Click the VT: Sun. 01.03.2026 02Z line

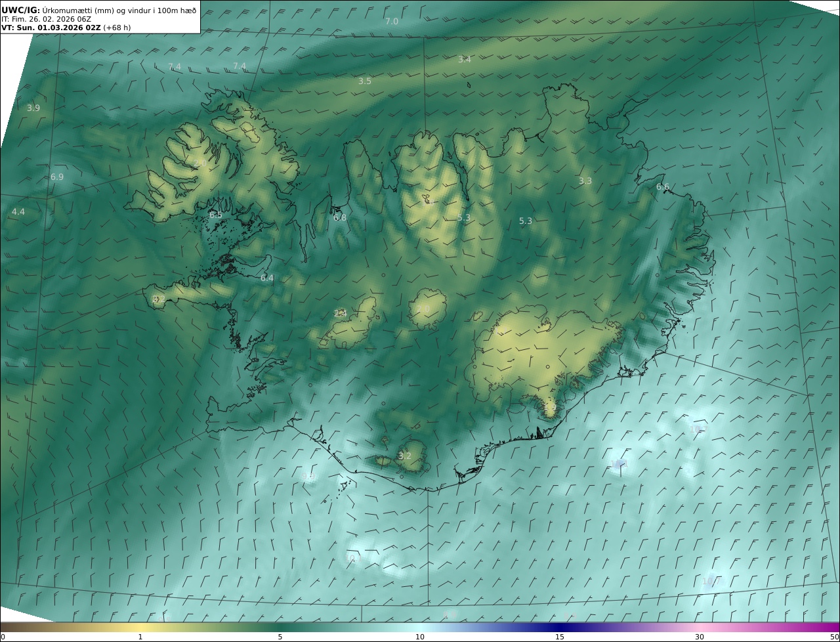(x=66, y=28)
